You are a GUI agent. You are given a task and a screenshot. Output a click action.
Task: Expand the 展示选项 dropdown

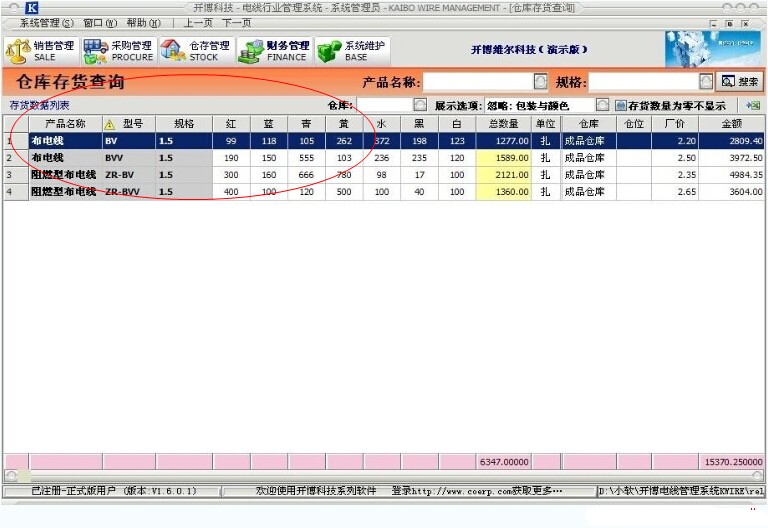point(602,105)
